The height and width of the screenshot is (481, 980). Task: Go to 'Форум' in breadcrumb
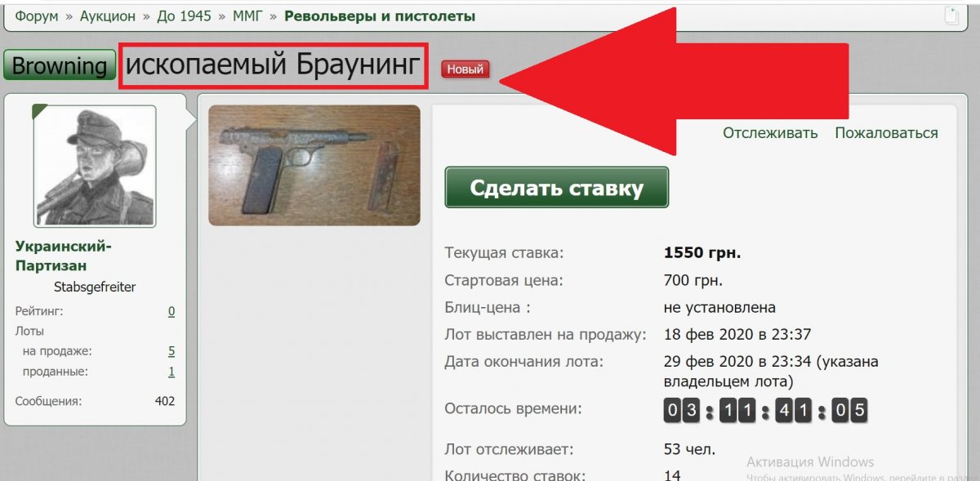pos(37,16)
